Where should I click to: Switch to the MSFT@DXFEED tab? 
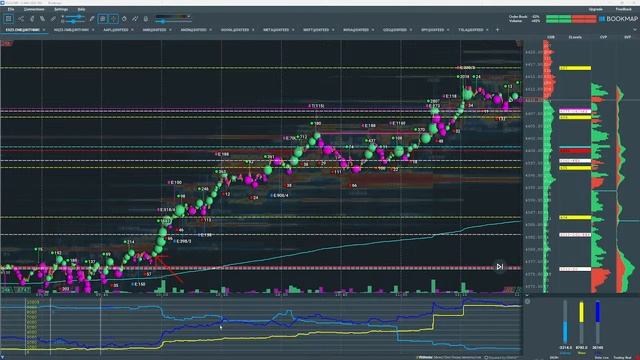[316, 30]
